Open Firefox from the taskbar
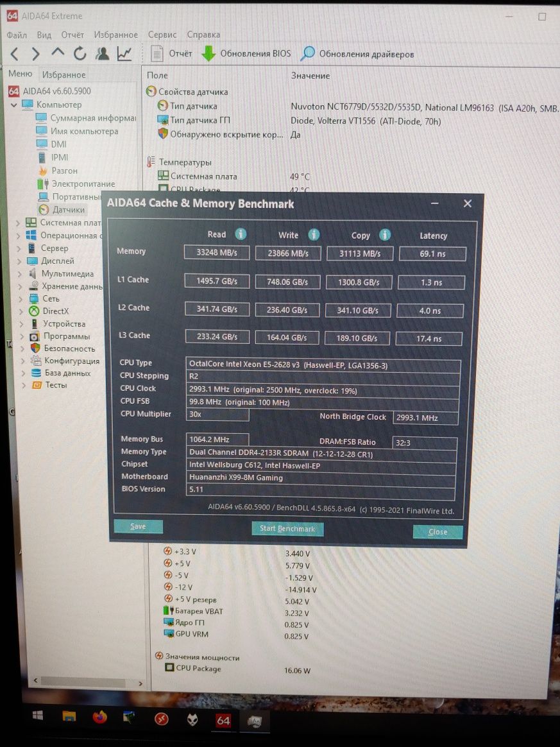 (x=99, y=716)
